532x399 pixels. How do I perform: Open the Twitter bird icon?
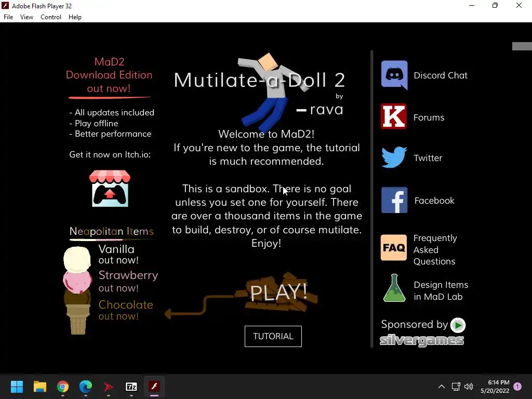point(394,157)
